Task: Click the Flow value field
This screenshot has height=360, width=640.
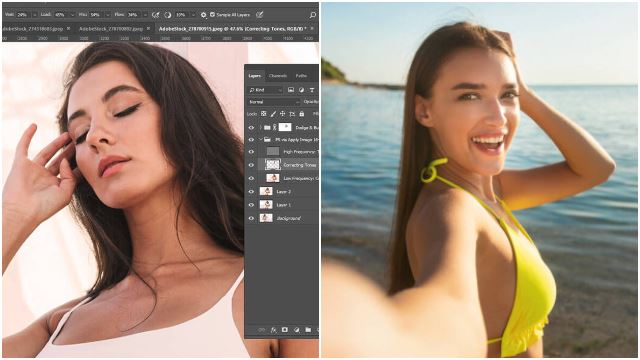Action: (x=133, y=15)
